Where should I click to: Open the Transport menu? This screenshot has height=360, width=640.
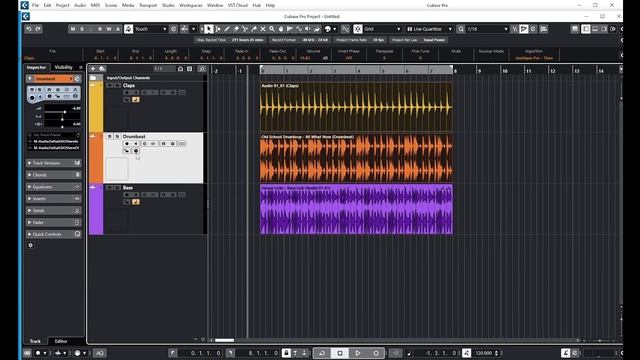pos(148,5)
